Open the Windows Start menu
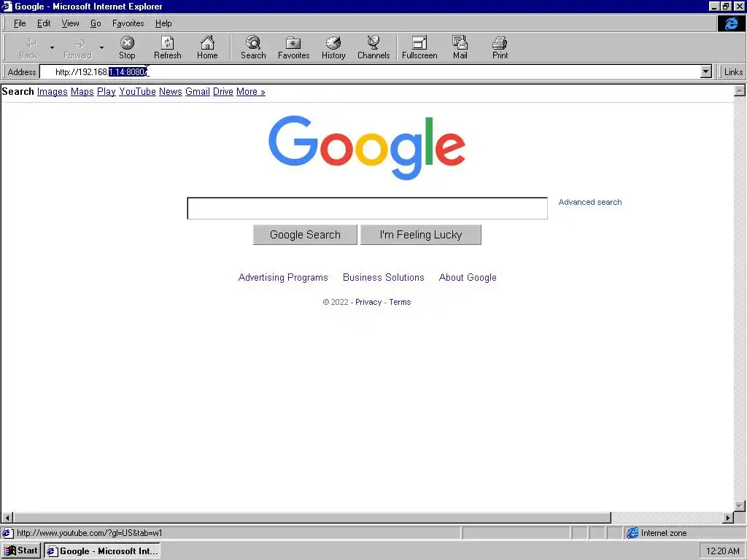Viewport: 747px width, 560px height. [21, 551]
